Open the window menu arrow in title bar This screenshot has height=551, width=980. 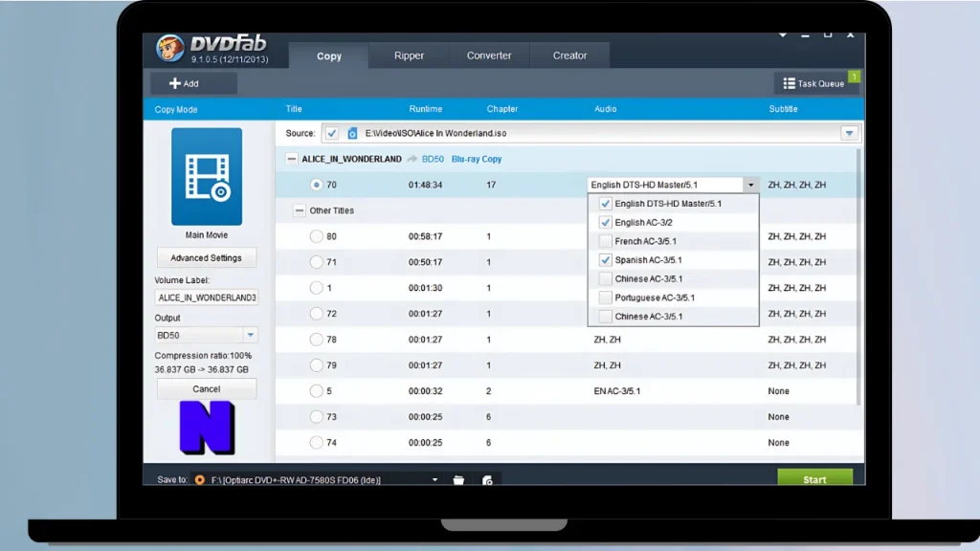pyautogui.click(x=783, y=35)
